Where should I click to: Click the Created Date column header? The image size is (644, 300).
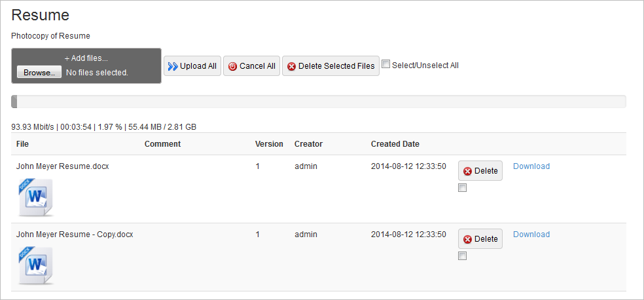click(x=395, y=144)
